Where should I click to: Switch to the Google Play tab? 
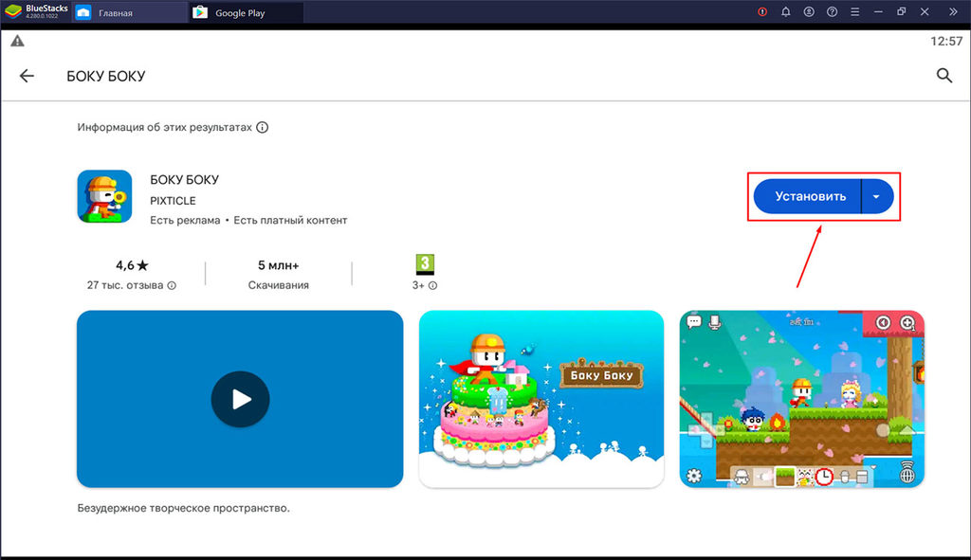click(247, 12)
